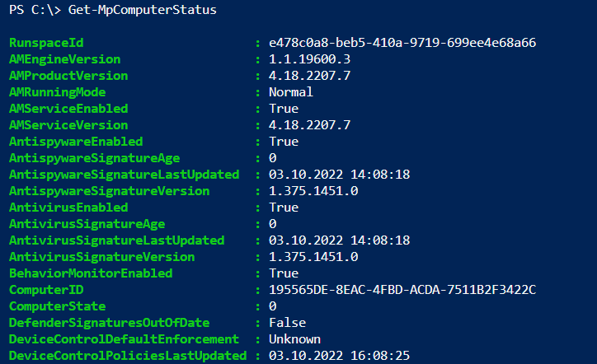Image resolution: width=597 pixels, height=364 pixels.
Task: Click AMEngineVersion value 1.1.19600.3
Action: pos(309,59)
